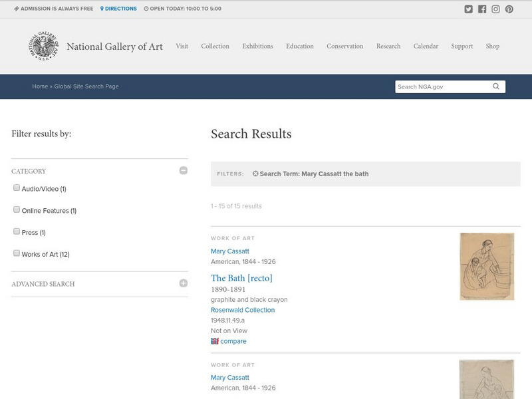Viewport: 532px width, 399px height.
Task: Click the accession number '1948.11.49.a'
Action: 227,321
